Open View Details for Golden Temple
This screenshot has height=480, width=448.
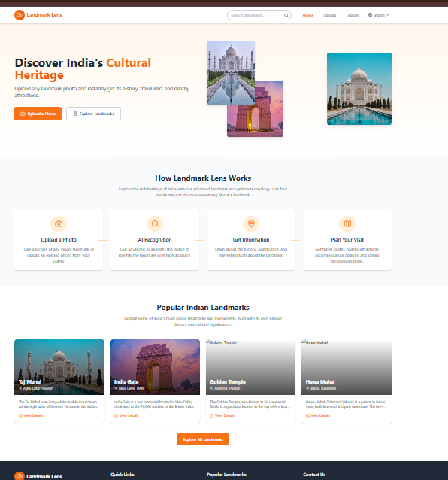tap(222, 415)
